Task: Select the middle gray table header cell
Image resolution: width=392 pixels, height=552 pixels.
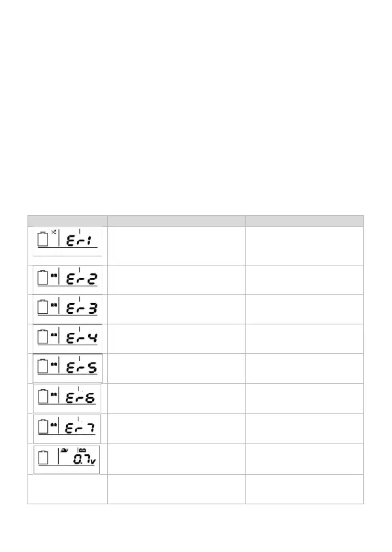Action: pos(176,220)
